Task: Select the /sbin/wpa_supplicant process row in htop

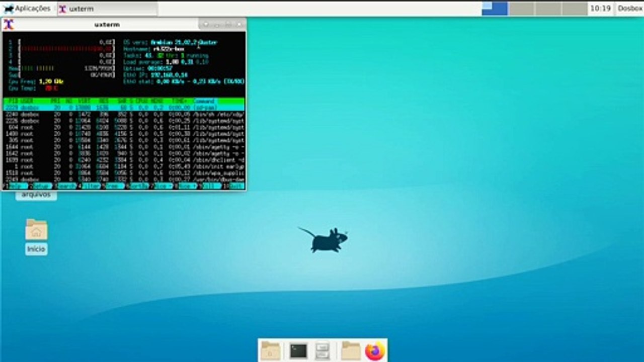Action: point(124,173)
